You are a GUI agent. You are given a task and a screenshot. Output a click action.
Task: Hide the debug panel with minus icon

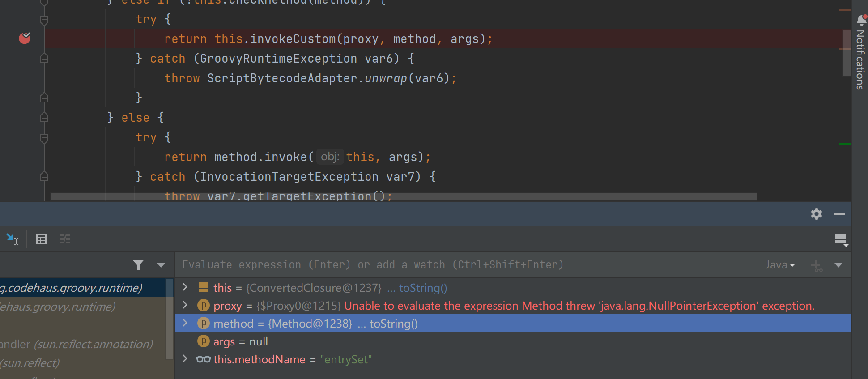click(839, 214)
